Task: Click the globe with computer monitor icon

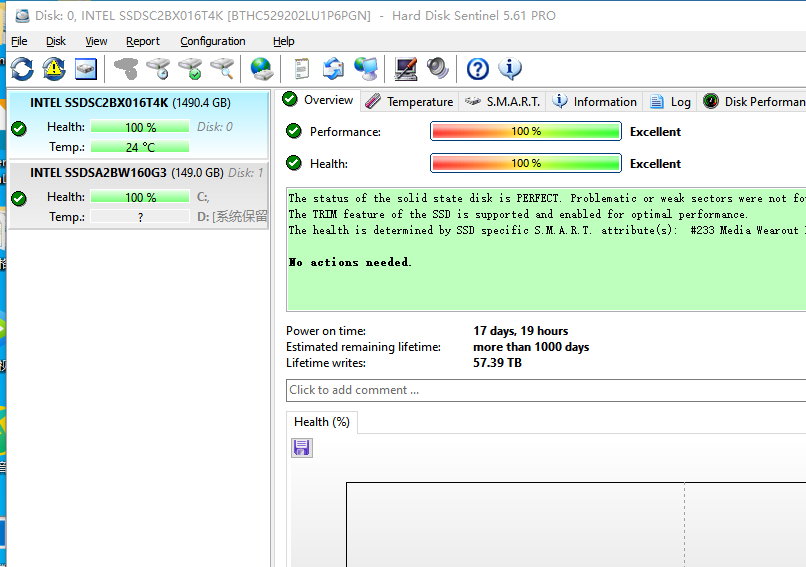Action: pyautogui.click(x=366, y=68)
